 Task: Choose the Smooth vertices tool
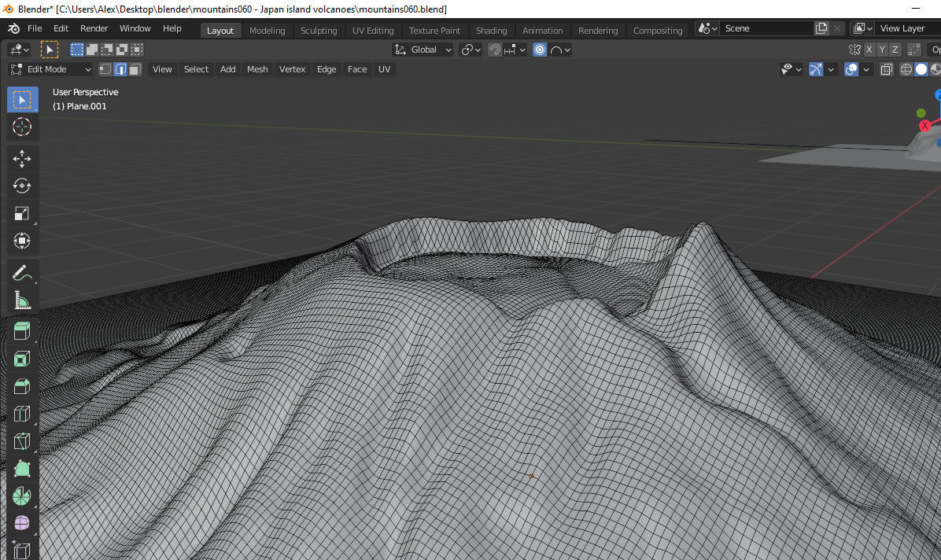click(22, 523)
